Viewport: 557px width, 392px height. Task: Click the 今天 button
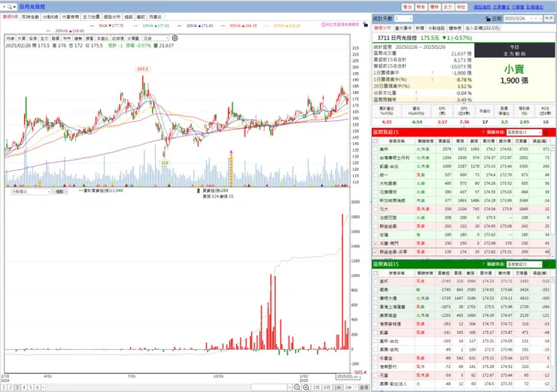549,19
